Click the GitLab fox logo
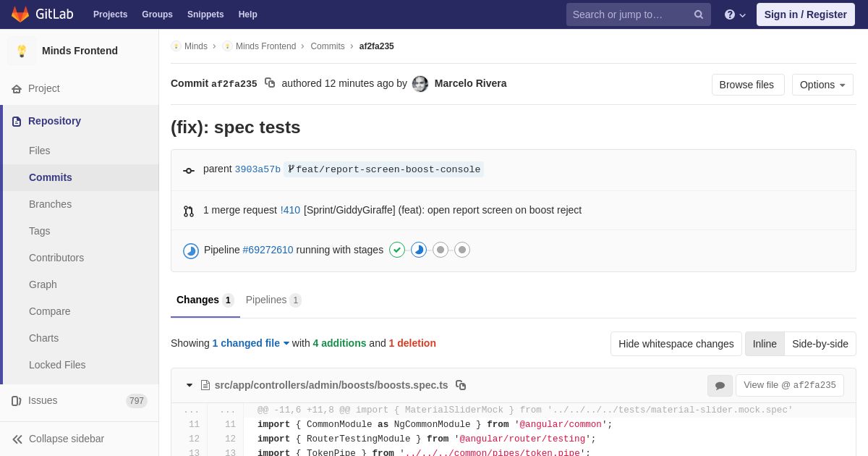The width and height of the screenshot is (868, 456). point(20,14)
